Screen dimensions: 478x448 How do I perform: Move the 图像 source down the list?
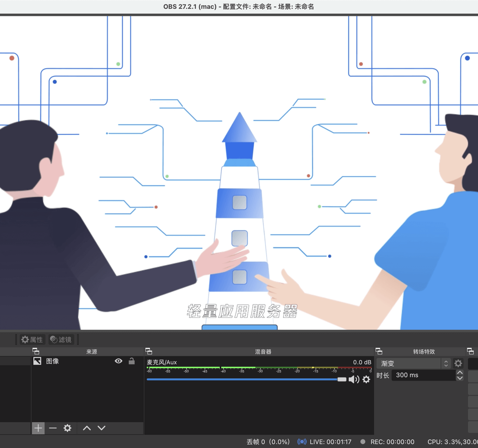[x=101, y=428]
